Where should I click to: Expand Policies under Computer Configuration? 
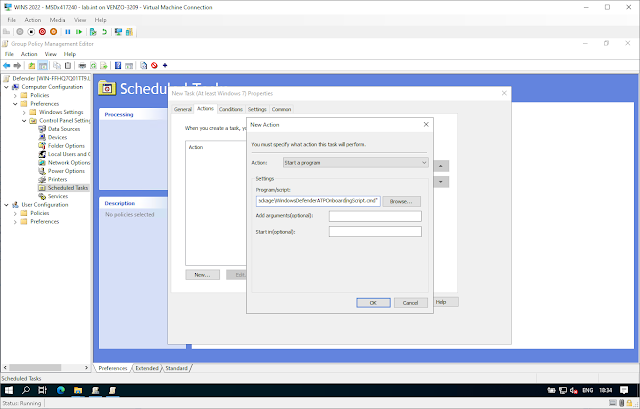(x=15, y=96)
